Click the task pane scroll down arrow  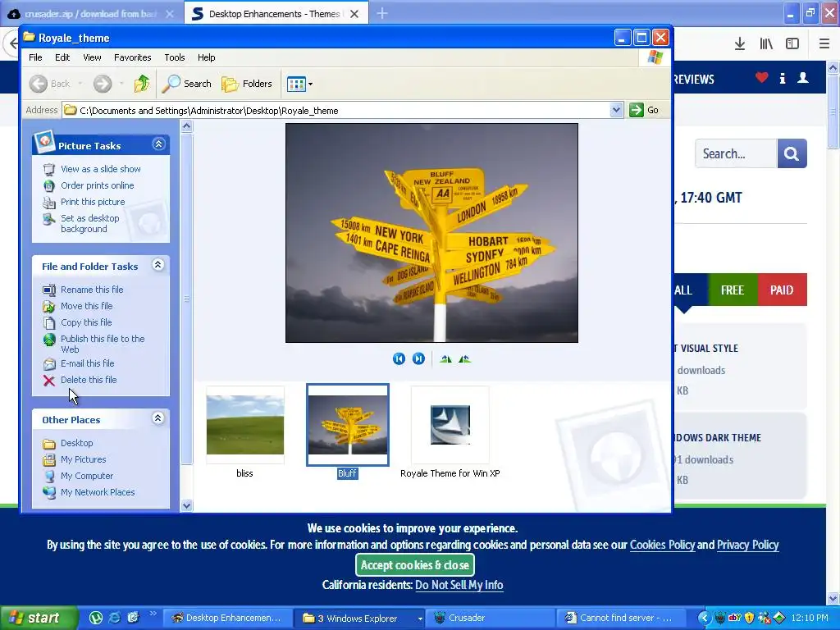(x=186, y=505)
